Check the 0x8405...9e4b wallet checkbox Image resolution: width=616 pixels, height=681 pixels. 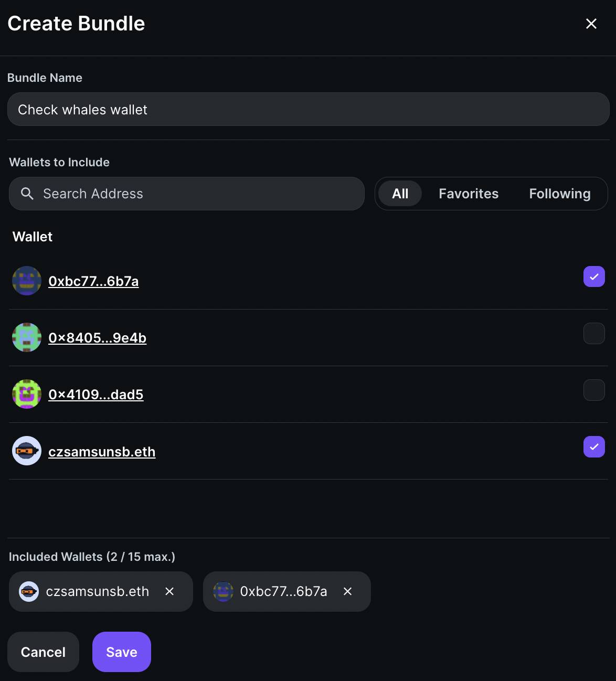(594, 333)
